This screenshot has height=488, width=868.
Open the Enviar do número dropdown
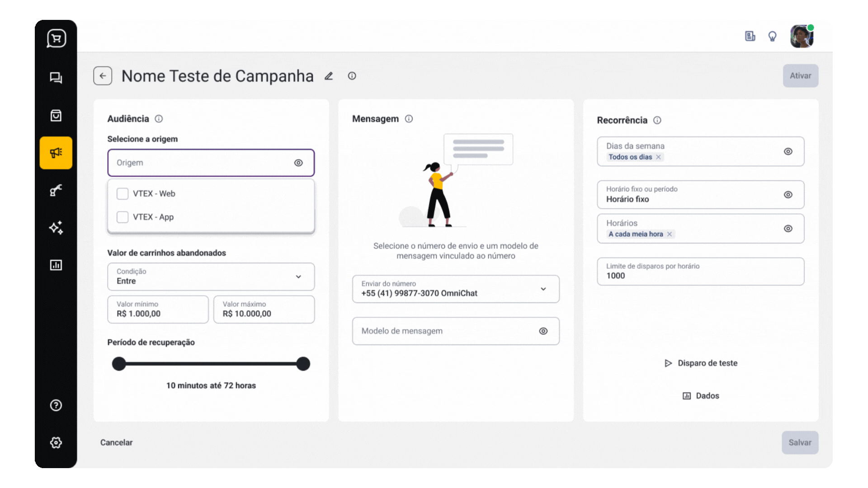[x=455, y=289]
